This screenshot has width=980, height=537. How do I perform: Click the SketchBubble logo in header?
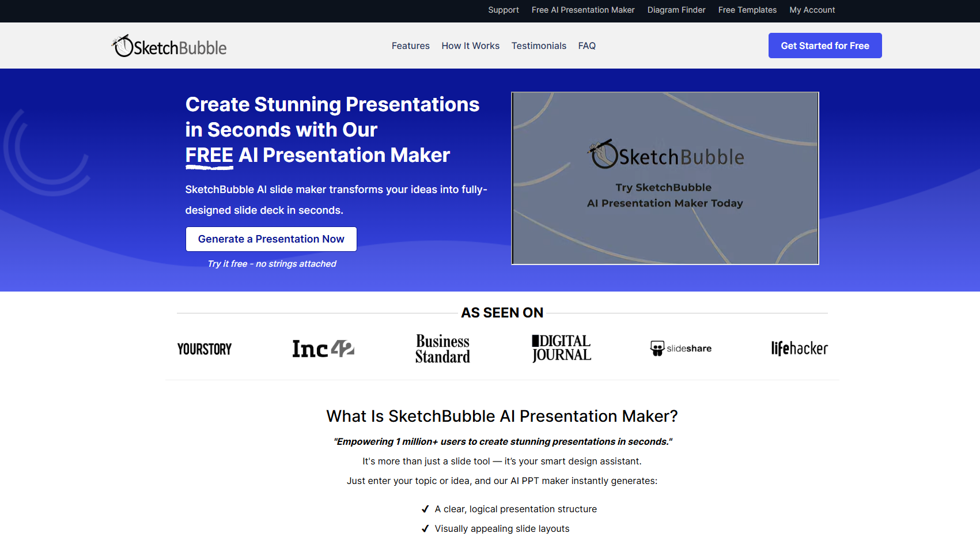pyautogui.click(x=169, y=46)
